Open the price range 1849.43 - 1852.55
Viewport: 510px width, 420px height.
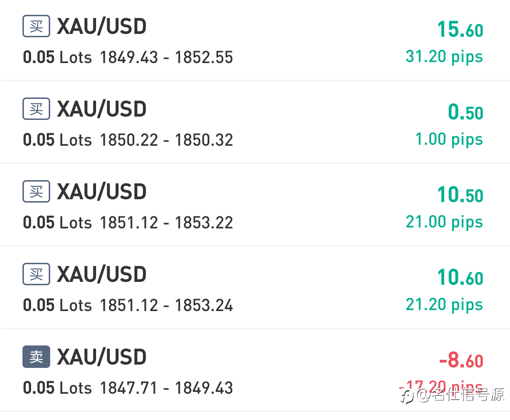click(x=166, y=57)
